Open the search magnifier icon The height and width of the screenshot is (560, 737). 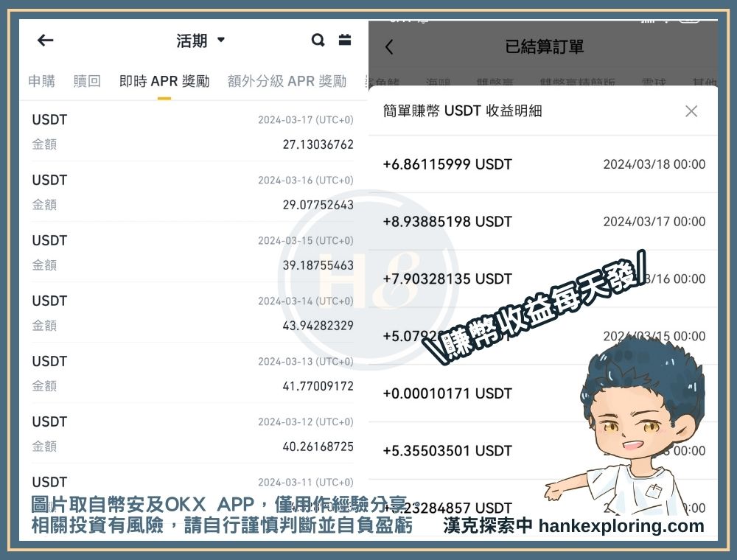(318, 40)
